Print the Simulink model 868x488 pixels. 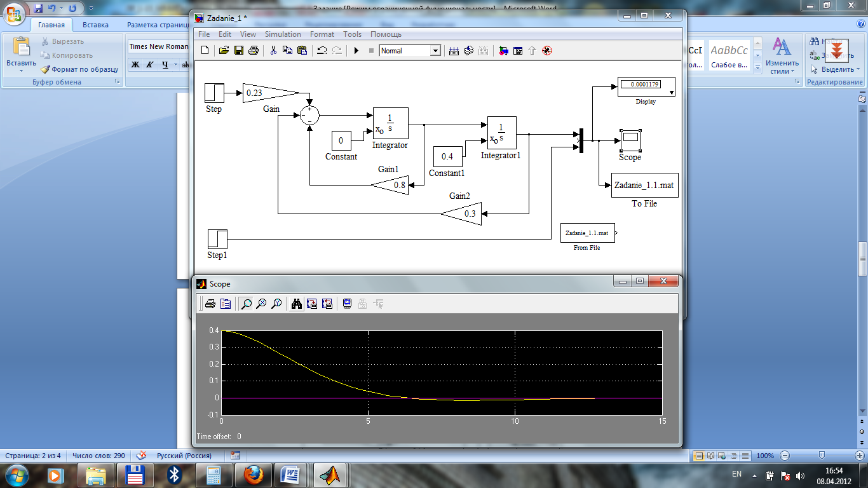click(254, 51)
